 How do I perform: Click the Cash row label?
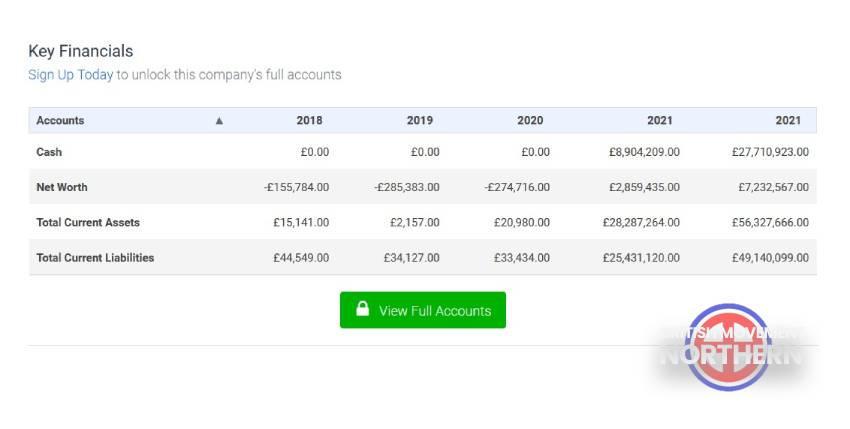49,152
